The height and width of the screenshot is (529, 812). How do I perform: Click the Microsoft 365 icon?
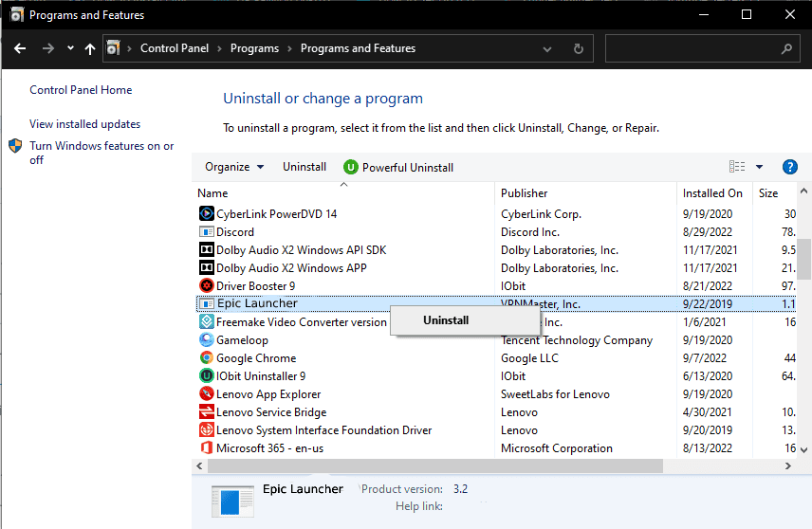click(x=207, y=447)
